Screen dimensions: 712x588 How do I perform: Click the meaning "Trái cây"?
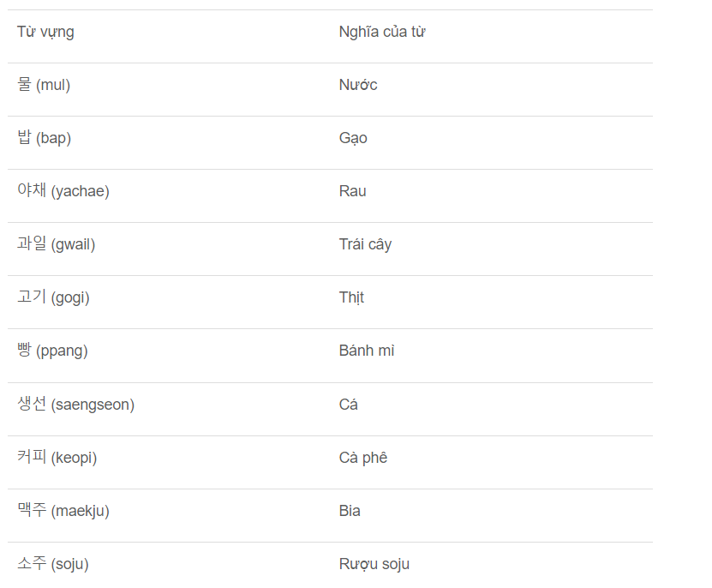365,244
